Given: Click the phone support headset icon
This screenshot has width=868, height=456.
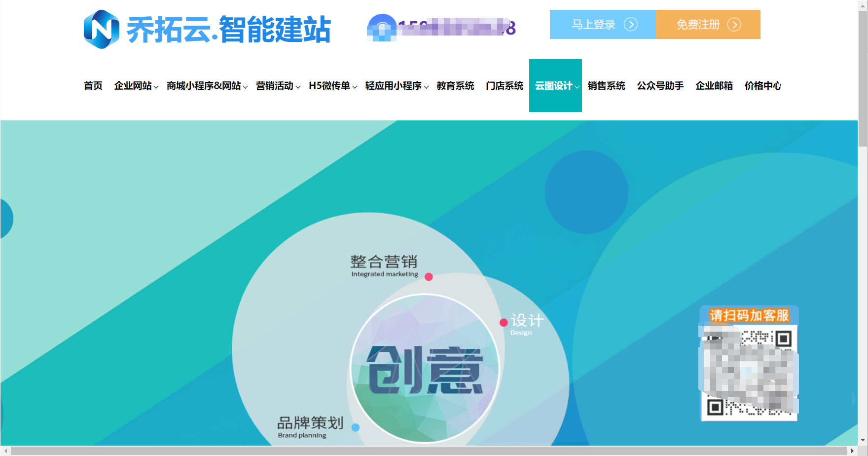Looking at the screenshot, I should coord(382,28).
